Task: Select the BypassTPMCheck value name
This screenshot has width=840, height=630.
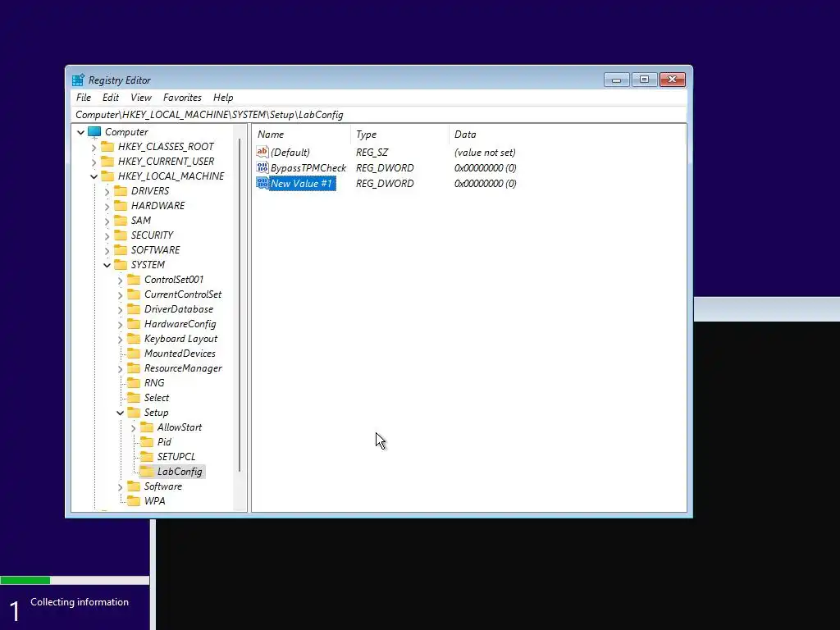Action: tap(308, 168)
